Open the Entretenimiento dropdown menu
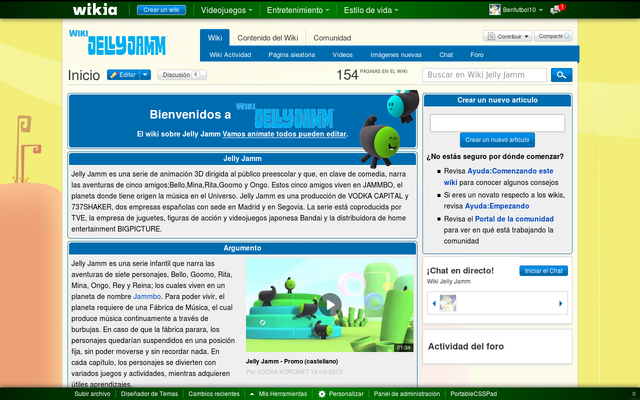 (298, 10)
